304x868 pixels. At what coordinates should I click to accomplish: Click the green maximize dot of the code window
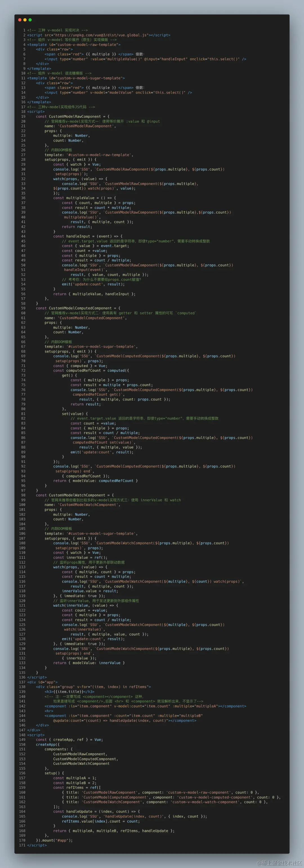[30, 20]
